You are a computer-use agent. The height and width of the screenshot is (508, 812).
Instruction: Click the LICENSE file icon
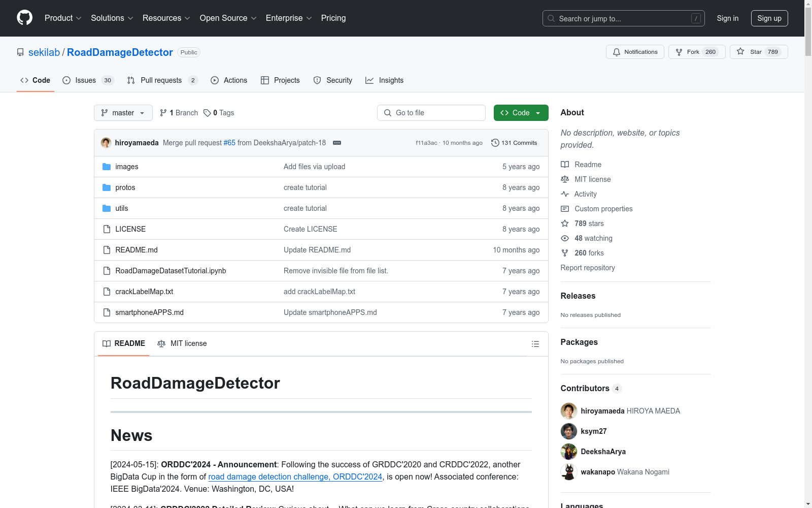click(x=107, y=229)
